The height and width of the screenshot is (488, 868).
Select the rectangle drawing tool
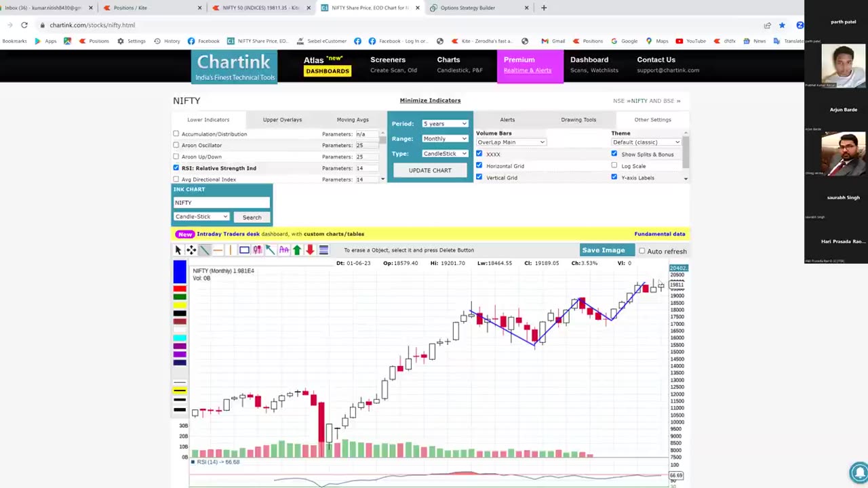click(x=244, y=250)
